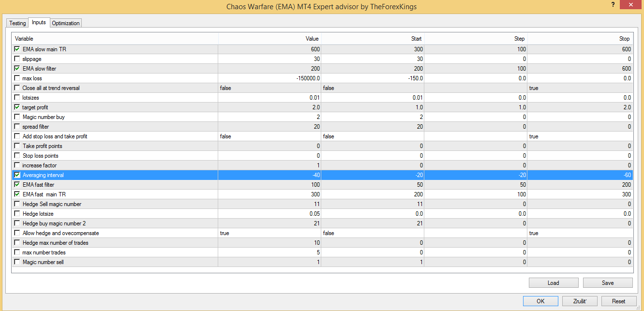This screenshot has height=311, width=644.
Task: Tick the Hedge Sell magic number checkbox
Action: click(17, 204)
